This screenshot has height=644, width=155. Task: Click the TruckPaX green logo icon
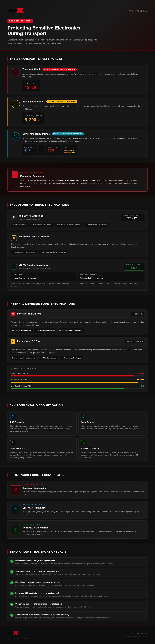pyautogui.click(x=16, y=529)
